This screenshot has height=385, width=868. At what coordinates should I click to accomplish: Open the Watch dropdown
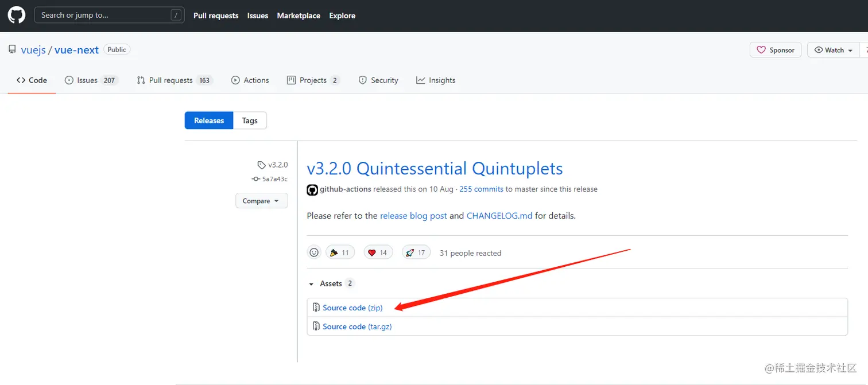(x=833, y=50)
